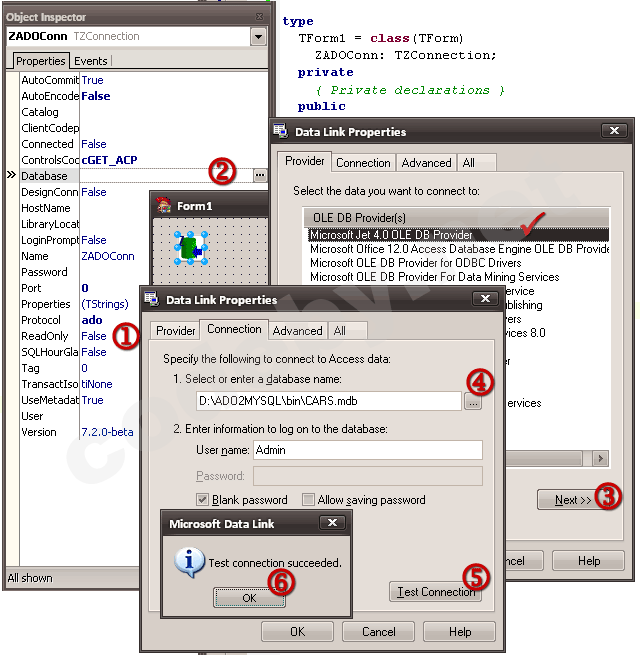
Task: Enable Allow saving password checkbox
Action: pyautogui.click(x=308, y=500)
